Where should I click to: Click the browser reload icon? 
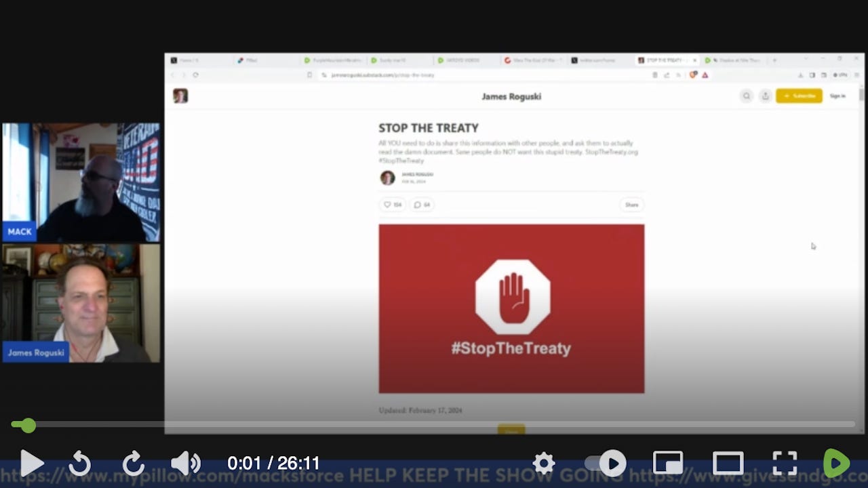(x=195, y=75)
